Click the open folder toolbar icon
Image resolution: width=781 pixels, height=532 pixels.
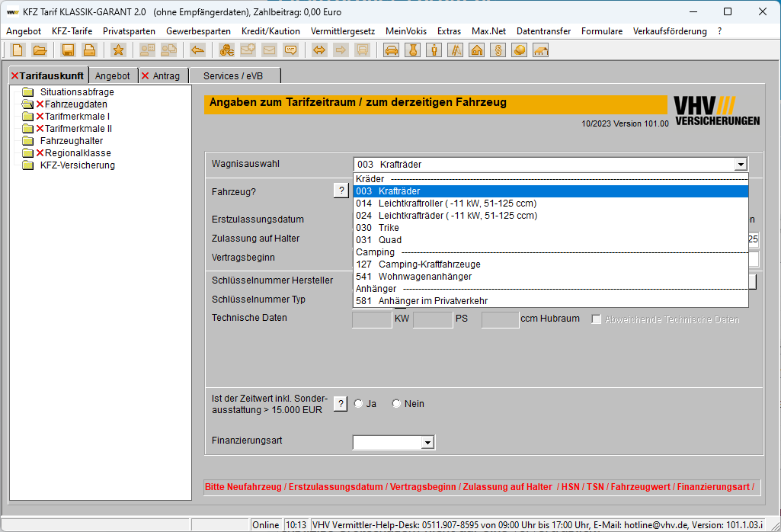40,50
